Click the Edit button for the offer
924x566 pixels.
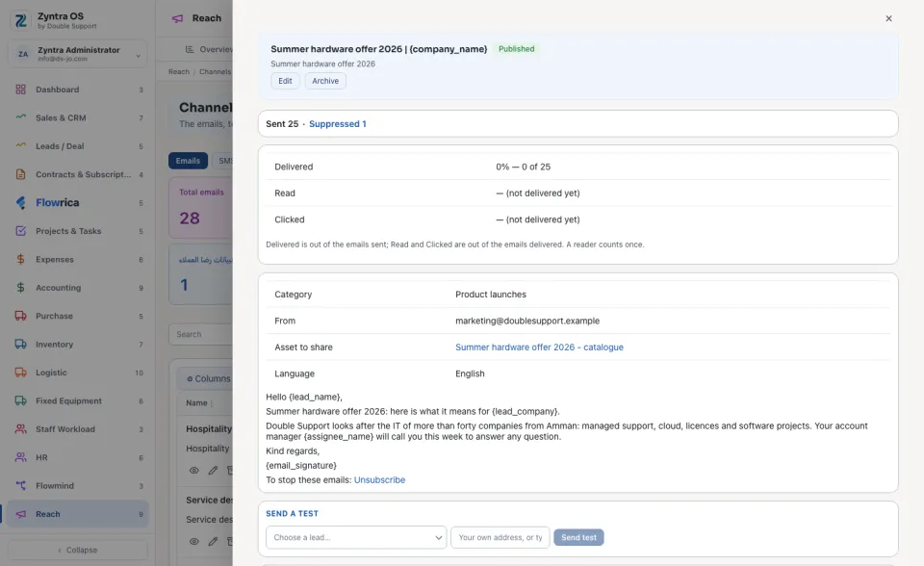(285, 81)
